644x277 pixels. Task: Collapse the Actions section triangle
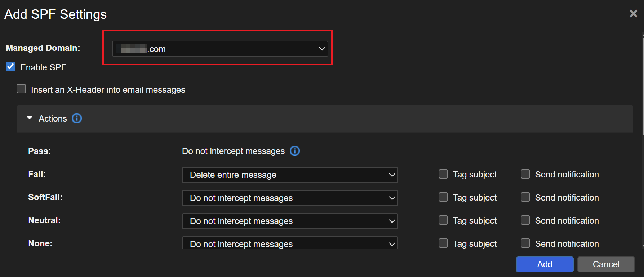(x=30, y=118)
